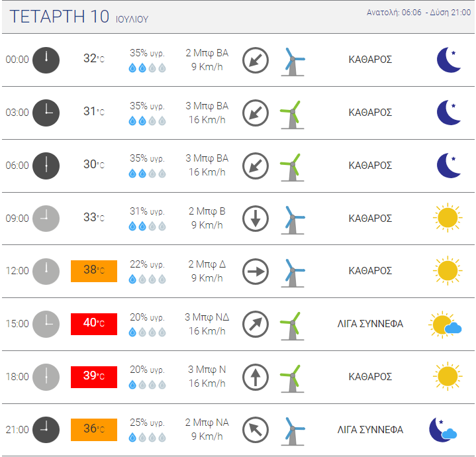Screen dimensions: 476x457
Task: Select the orange 38°C temperature box
Action: coord(94,271)
